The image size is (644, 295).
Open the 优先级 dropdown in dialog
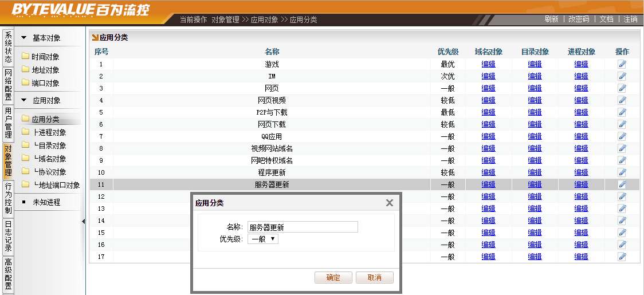pyautogui.click(x=263, y=239)
